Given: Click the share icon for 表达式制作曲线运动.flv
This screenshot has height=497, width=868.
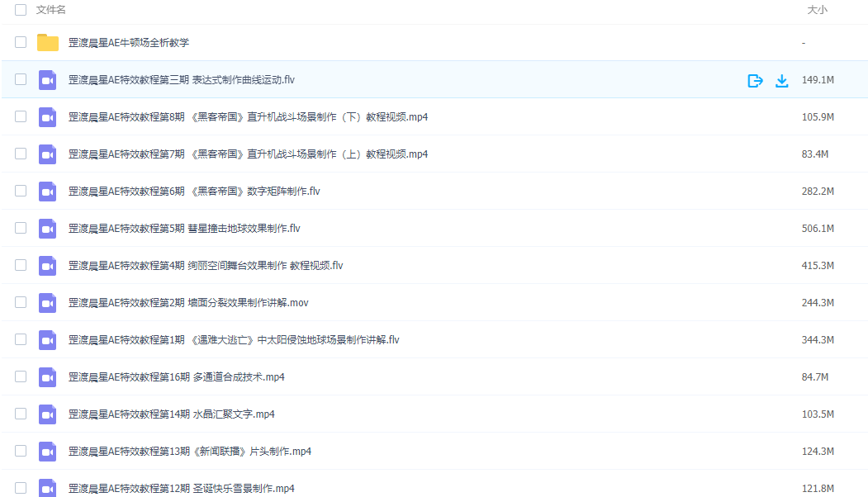Looking at the screenshot, I should click(755, 80).
